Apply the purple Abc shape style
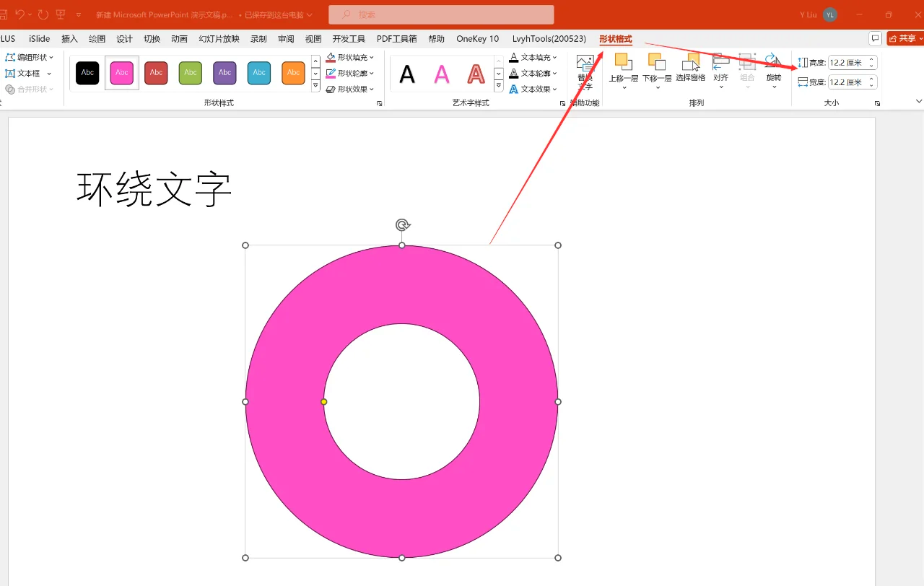This screenshot has height=586, width=924. tap(225, 73)
